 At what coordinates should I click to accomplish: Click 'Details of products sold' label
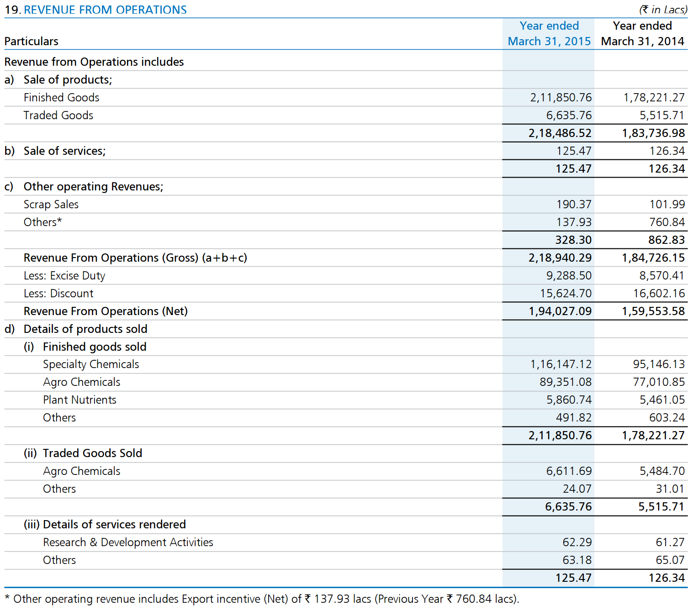[85, 329]
